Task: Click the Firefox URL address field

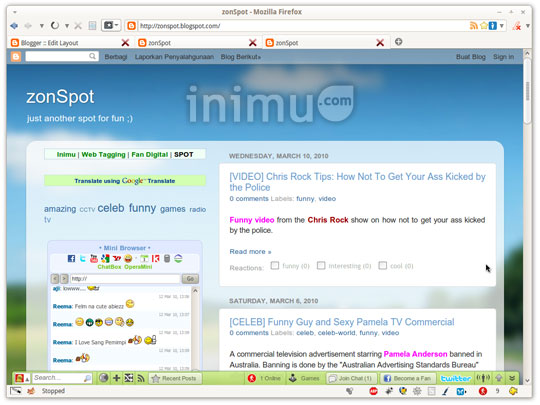Action: (303, 26)
